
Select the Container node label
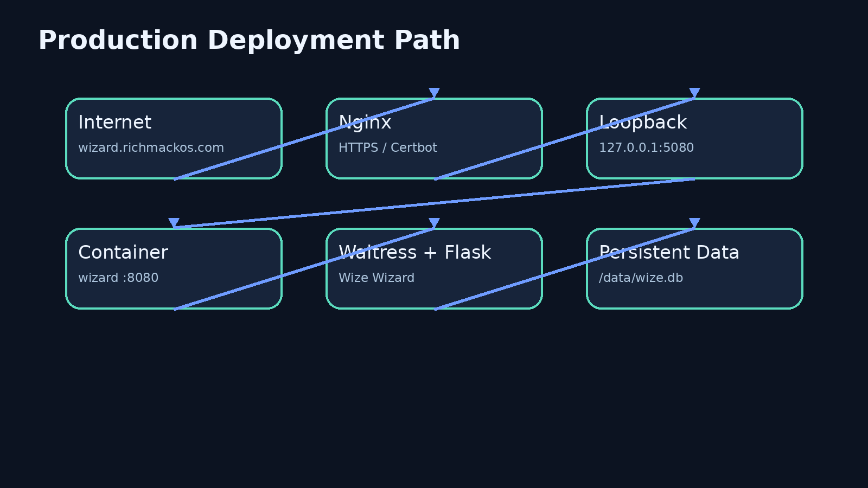tap(123, 253)
